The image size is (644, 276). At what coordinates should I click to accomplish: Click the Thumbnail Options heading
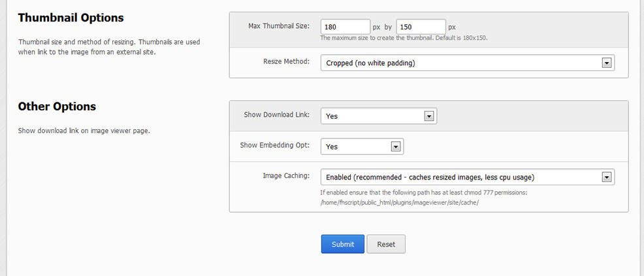click(x=71, y=18)
